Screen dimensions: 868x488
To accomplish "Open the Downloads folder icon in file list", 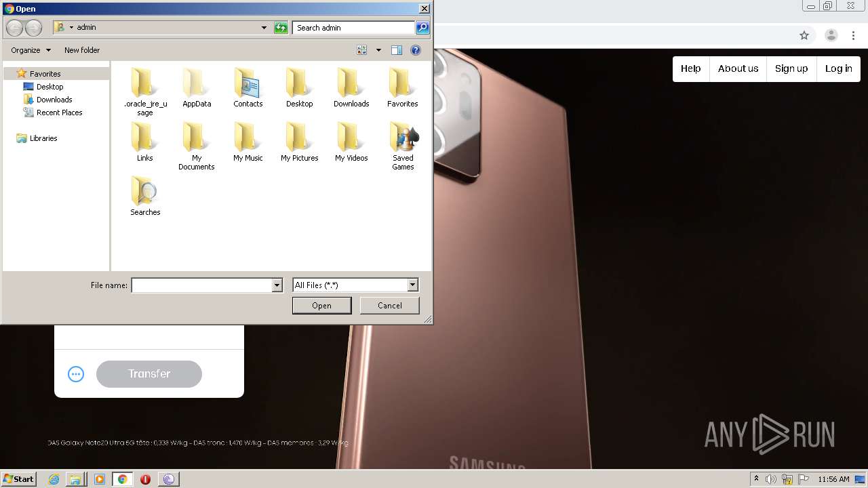I will (x=351, y=87).
